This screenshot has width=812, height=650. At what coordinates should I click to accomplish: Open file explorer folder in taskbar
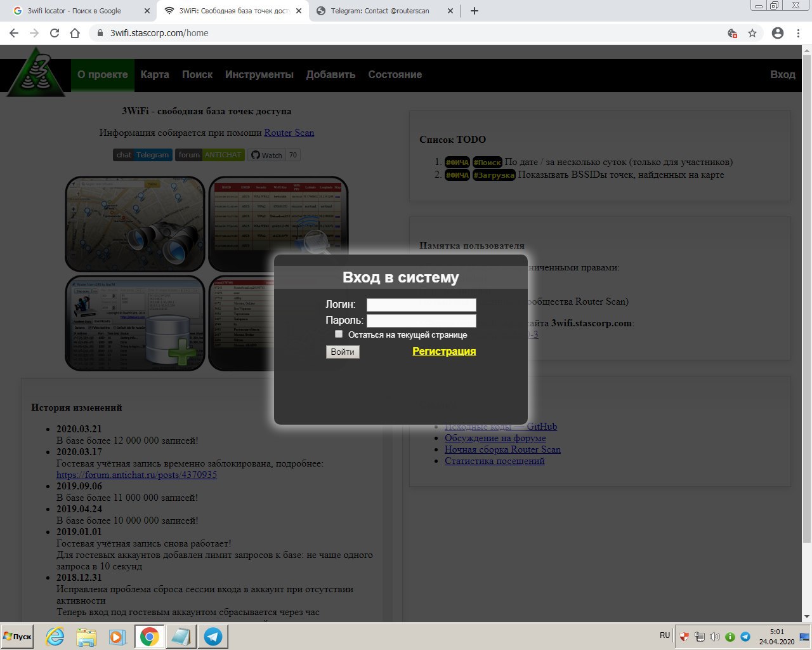click(x=86, y=637)
